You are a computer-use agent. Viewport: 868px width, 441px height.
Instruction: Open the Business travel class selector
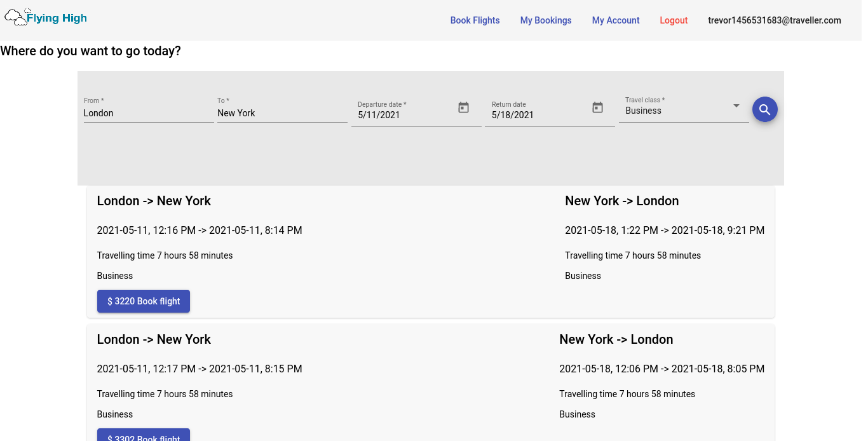coord(684,111)
